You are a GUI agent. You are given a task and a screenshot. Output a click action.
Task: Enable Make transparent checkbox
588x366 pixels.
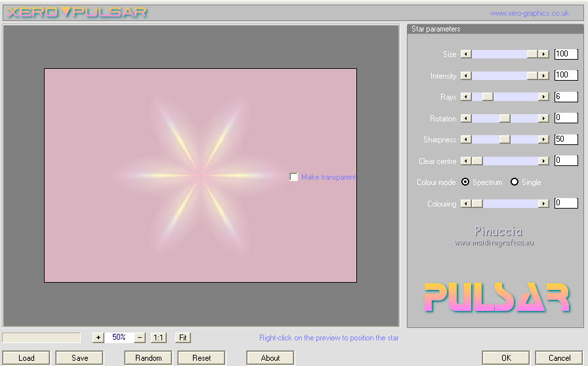pos(293,176)
